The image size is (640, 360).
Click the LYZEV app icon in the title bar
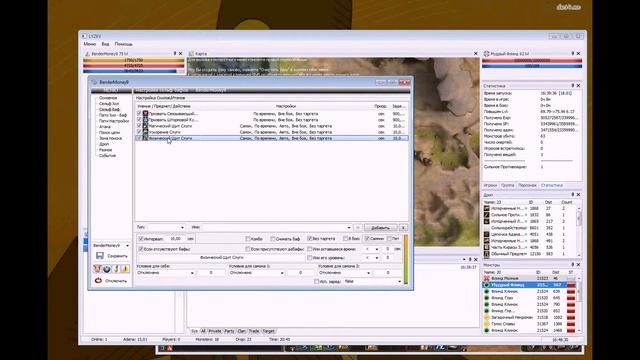point(84,36)
